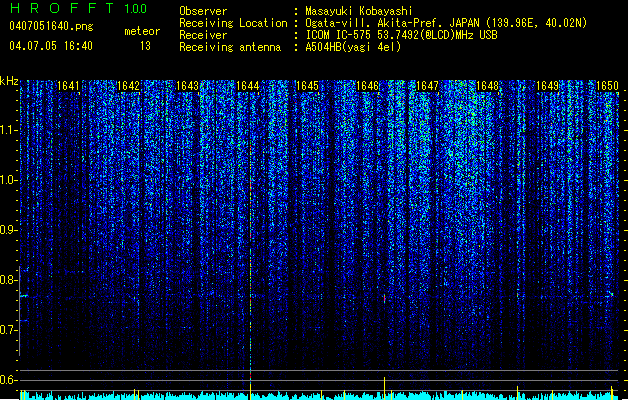Click the 1646 time marker
The image size is (629, 400).
click(367, 86)
